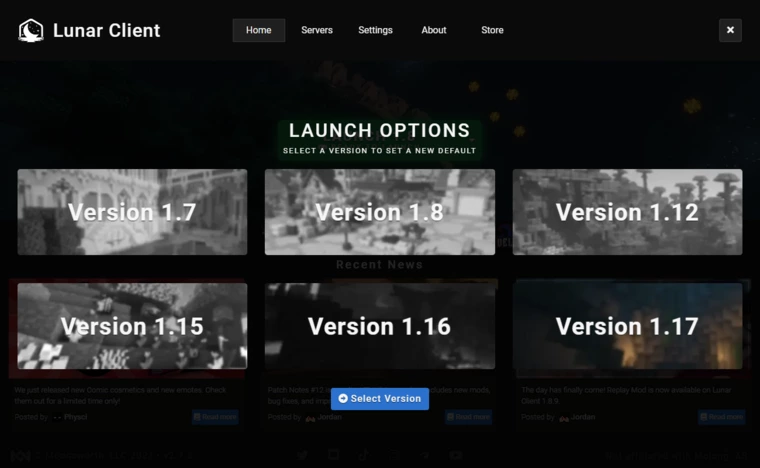The image size is (760, 468).
Task: Select the Version 1.8 card
Action: coord(380,212)
